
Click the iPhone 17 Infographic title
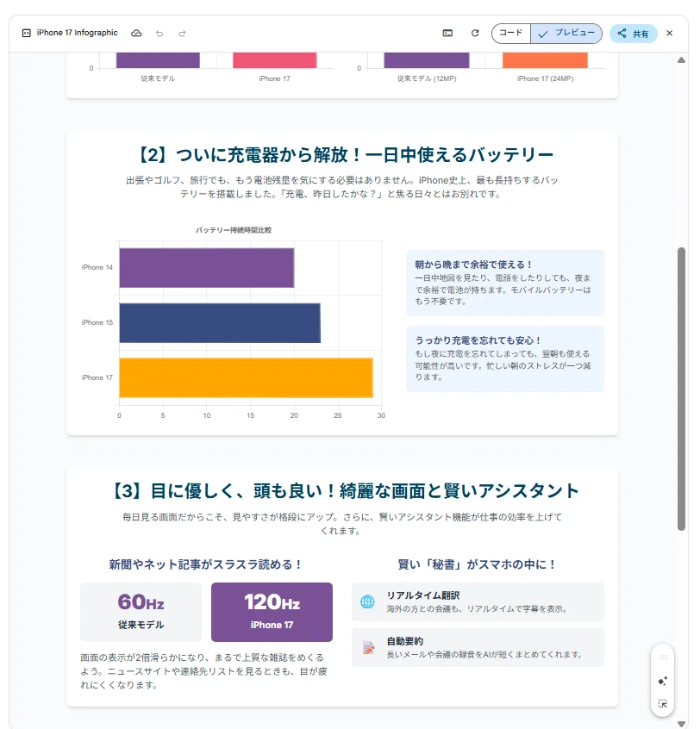click(x=78, y=33)
